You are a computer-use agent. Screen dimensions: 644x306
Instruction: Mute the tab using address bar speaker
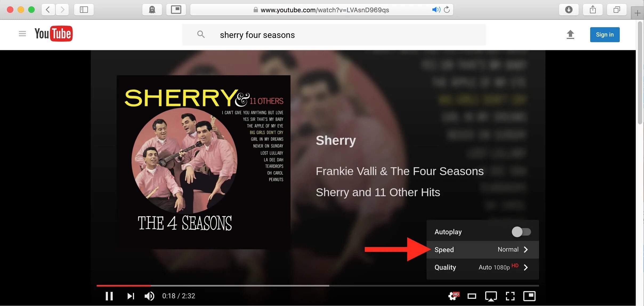click(436, 10)
